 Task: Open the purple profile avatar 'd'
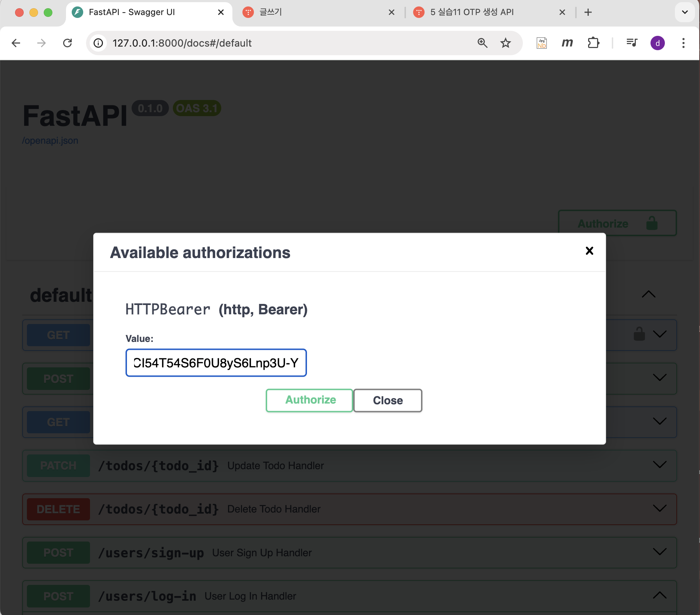tap(657, 43)
